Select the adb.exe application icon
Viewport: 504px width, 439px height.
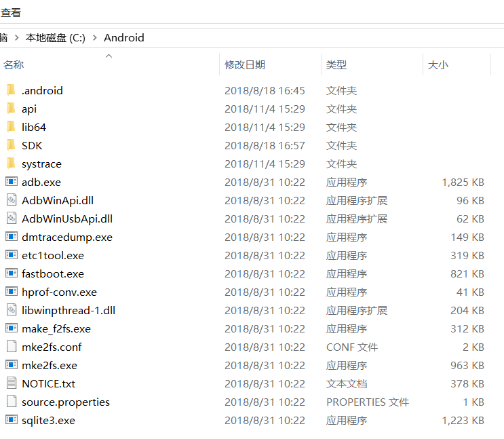(12, 182)
